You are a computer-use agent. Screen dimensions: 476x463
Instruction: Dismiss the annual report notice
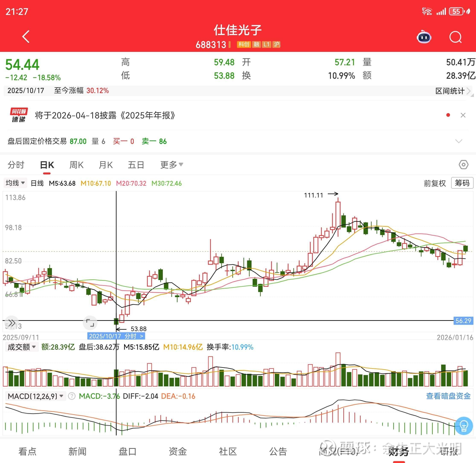pyautogui.click(x=463, y=115)
